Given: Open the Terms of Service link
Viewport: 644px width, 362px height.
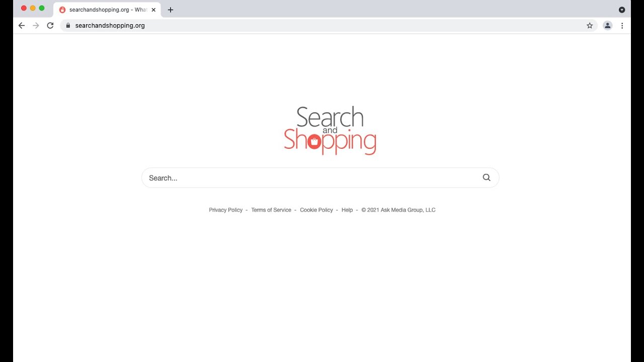Looking at the screenshot, I should click(271, 210).
